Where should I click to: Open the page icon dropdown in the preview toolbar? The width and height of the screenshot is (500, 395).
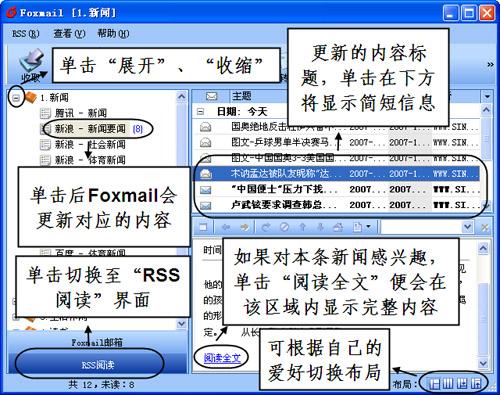click(x=368, y=227)
